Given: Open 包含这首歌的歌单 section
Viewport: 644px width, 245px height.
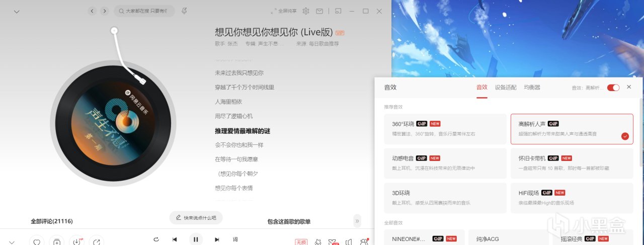Looking at the screenshot, I should [x=289, y=221].
